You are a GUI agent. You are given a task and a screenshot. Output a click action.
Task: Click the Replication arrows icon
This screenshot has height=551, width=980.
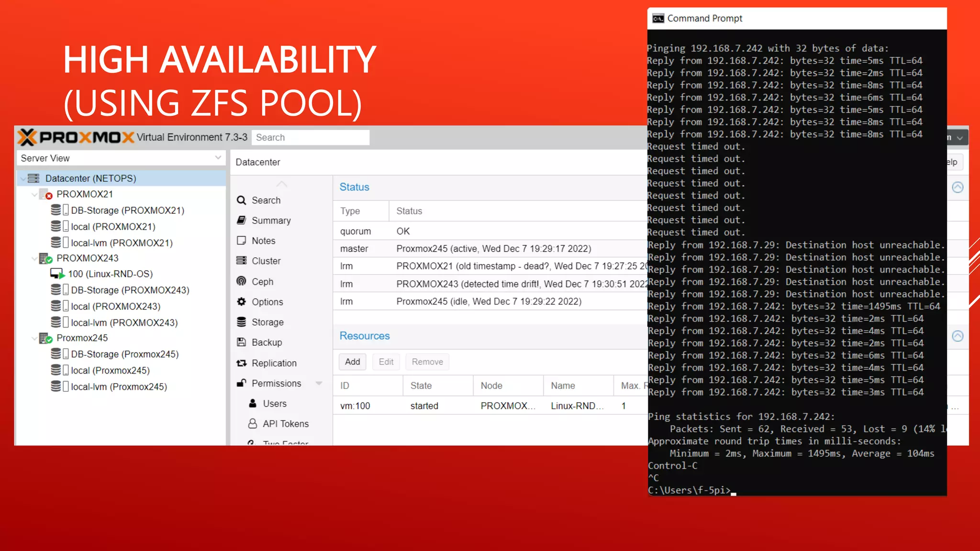(x=242, y=363)
